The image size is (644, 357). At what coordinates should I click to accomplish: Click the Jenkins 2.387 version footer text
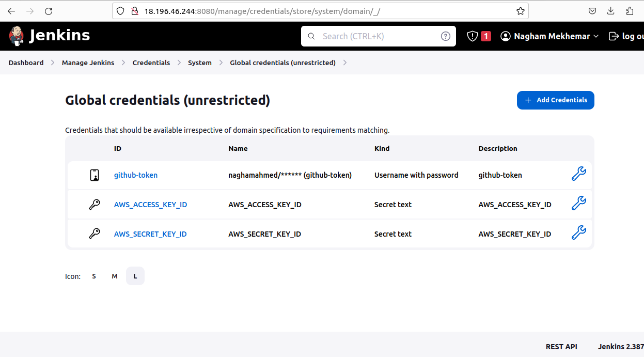[x=621, y=347]
